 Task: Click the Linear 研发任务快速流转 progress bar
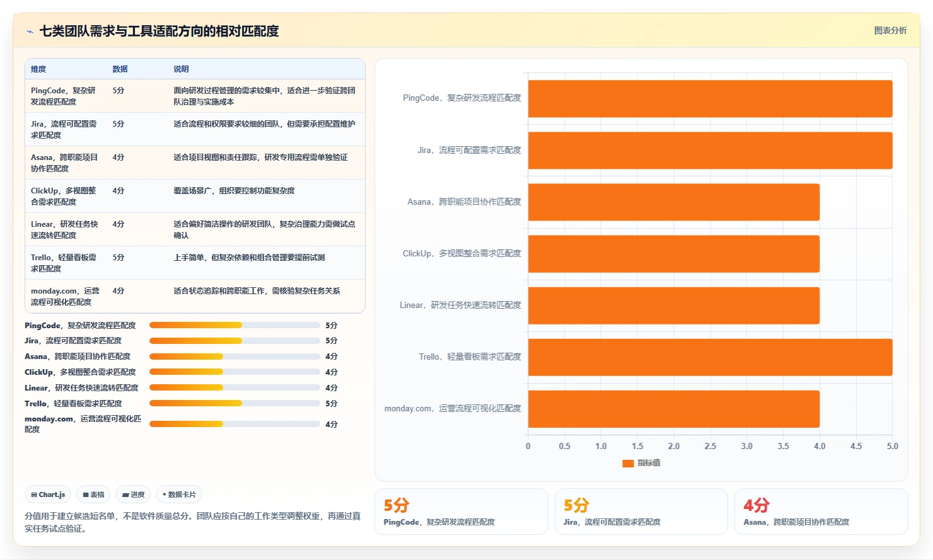(x=235, y=388)
